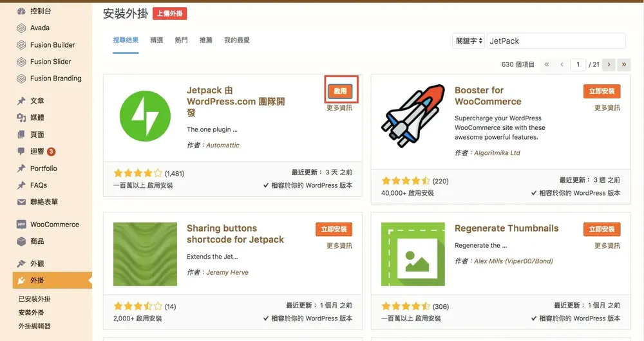Open the Regenerate Thumbnails title link
Image resolution: width=644 pixels, height=341 pixels.
(x=506, y=228)
